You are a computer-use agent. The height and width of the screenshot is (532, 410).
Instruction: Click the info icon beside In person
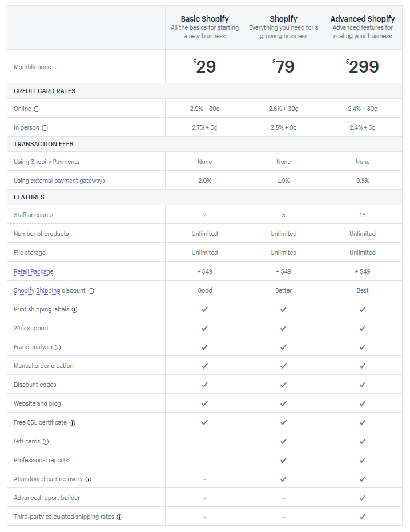[45, 128]
